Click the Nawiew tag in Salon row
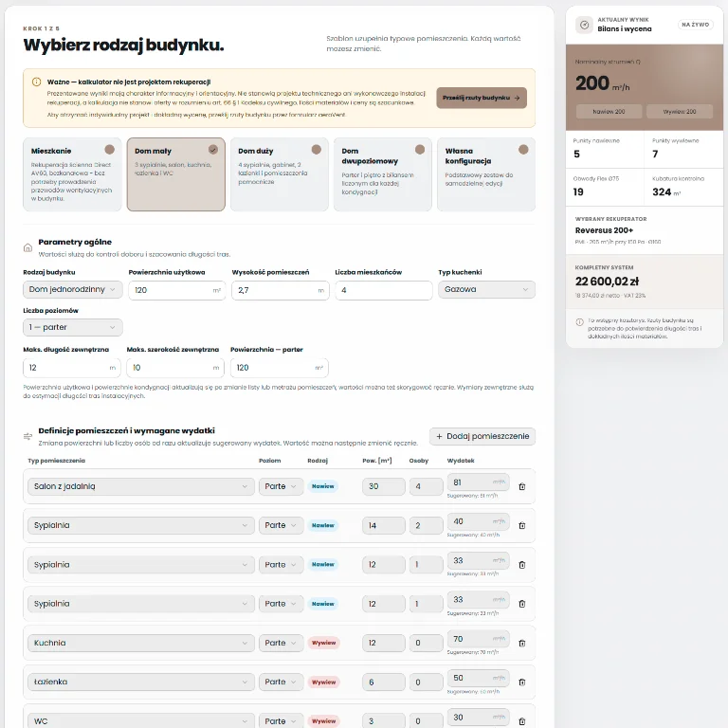728x728 pixels. pyautogui.click(x=323, y=486)
